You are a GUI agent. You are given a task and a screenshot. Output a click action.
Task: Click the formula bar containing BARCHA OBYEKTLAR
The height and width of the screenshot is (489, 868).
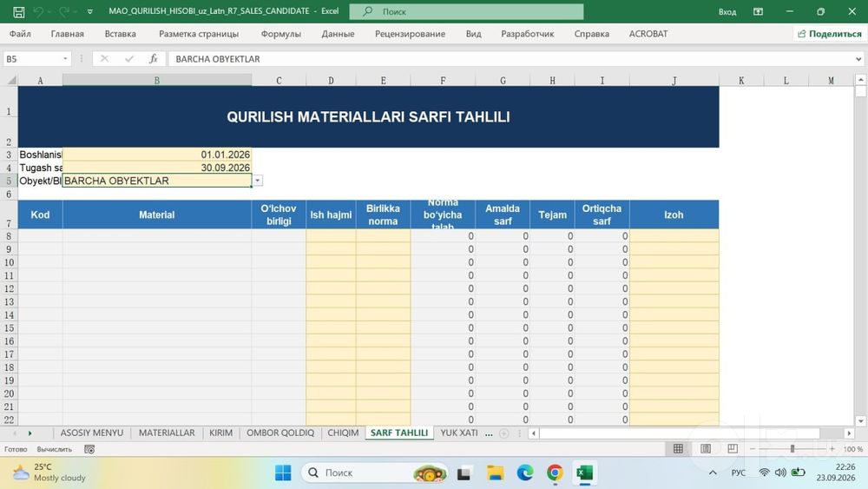click(x=510, y=59)
